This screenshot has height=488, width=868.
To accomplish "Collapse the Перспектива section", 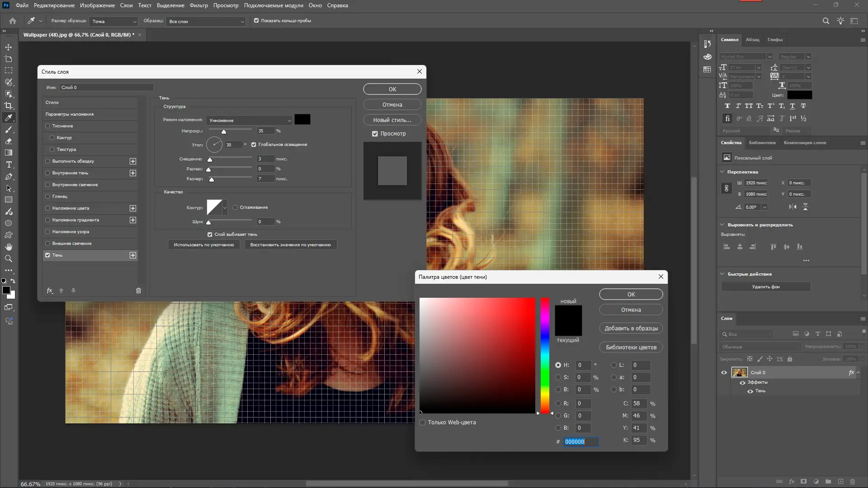I will pos(722,172).
